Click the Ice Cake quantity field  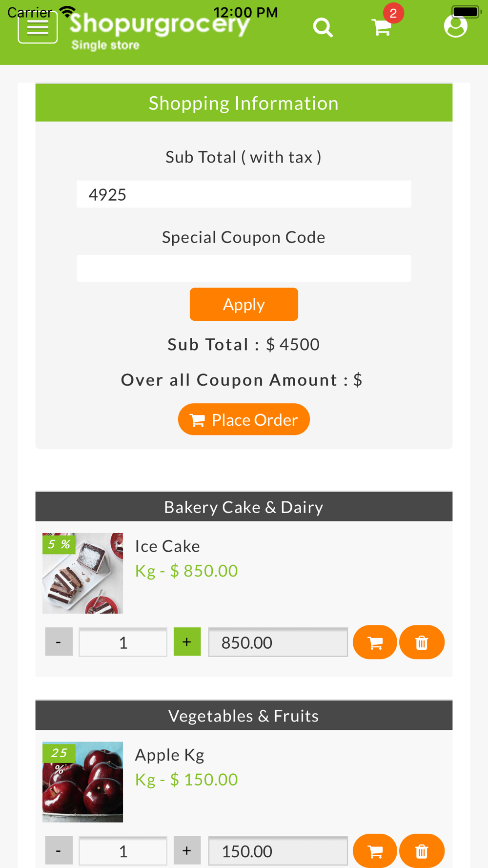(123, 642)
